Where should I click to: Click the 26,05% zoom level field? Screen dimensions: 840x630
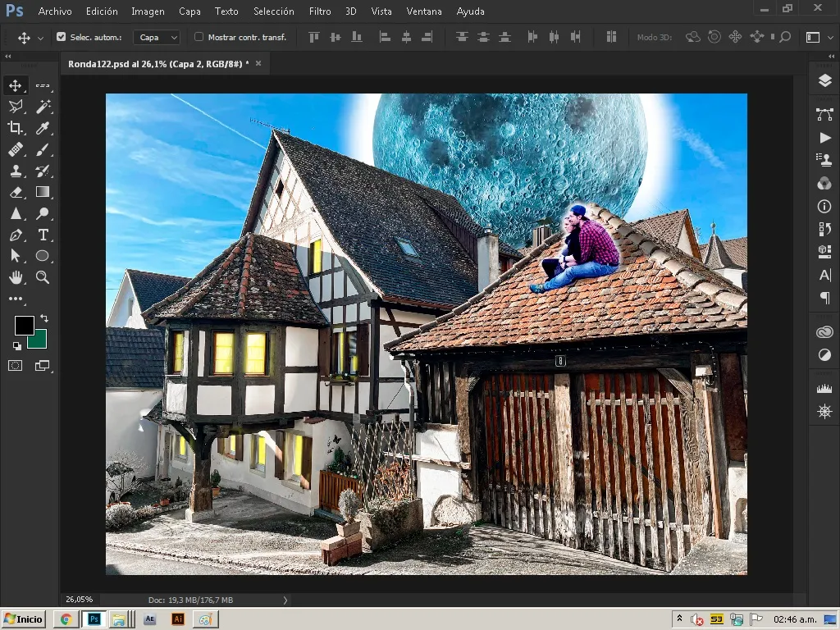click(79, 600)
